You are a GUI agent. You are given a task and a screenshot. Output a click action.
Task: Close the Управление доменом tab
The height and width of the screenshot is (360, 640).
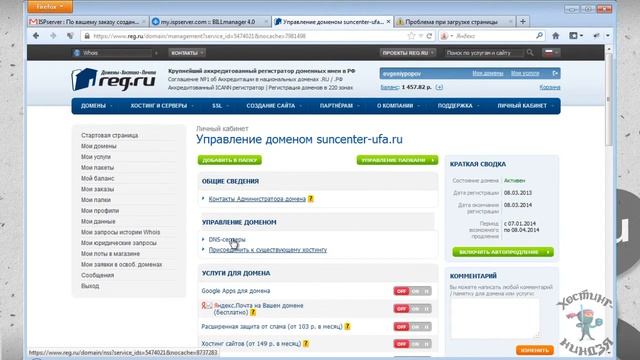pos(388,22)
